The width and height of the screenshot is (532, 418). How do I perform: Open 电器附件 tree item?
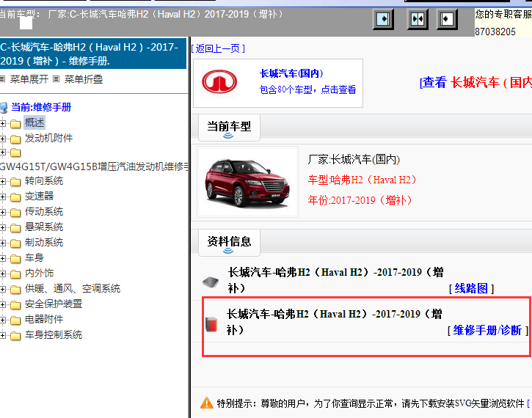[44, 319]
